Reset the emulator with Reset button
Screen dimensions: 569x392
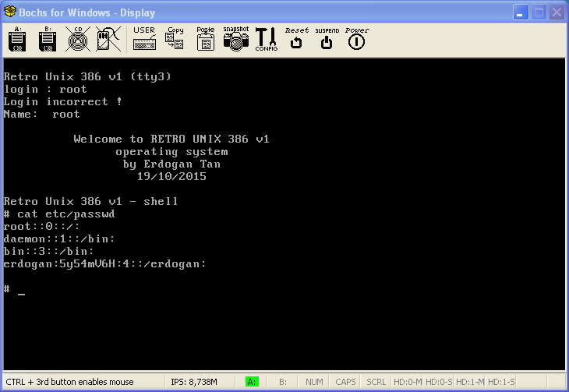(x=296, y=39)
